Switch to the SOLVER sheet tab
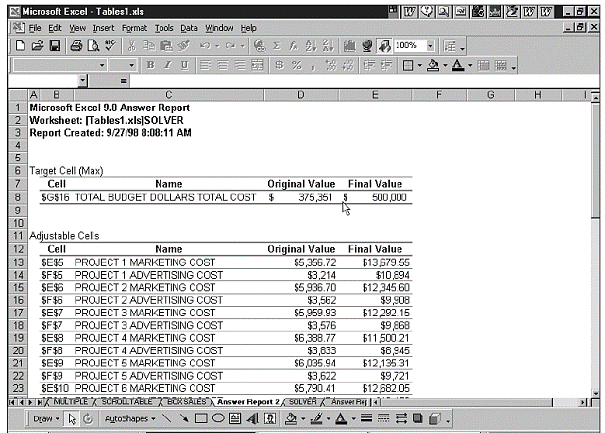The image size is (605, 433). [302, 402]
